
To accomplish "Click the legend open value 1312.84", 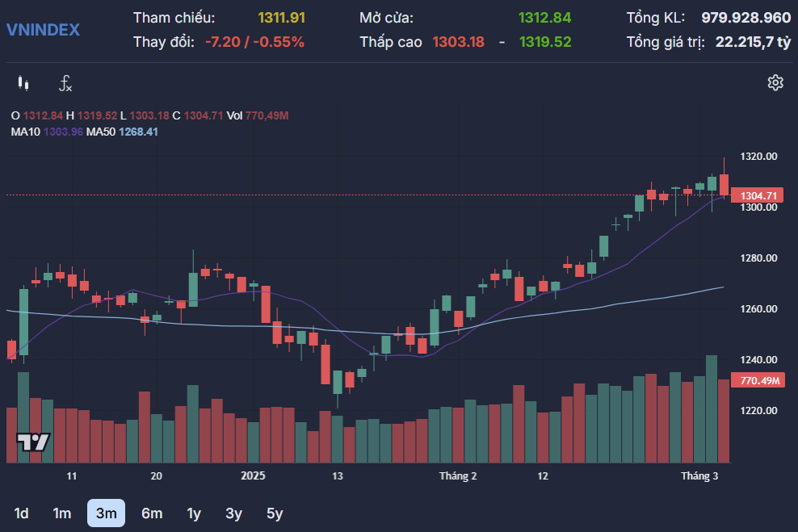I will [43, 115].
